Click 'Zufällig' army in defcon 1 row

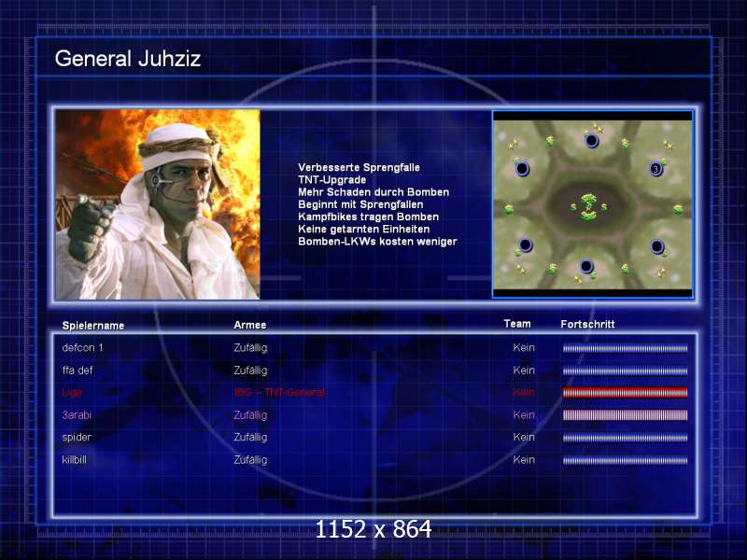click(250, 348)
